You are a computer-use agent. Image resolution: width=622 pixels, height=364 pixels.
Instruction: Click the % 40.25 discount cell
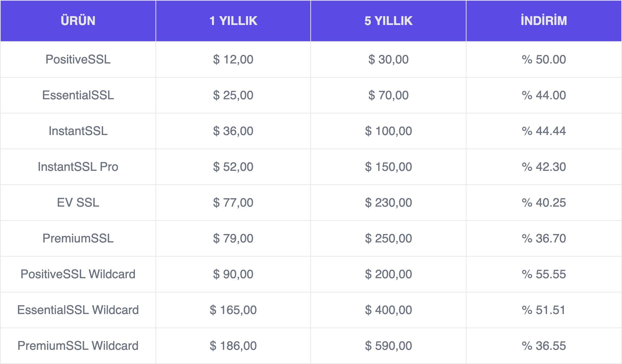(x=544, y=203)
